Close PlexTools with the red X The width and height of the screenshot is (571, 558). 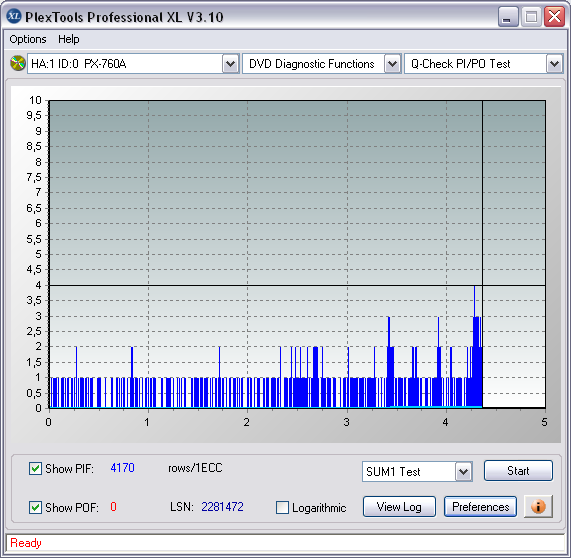pyautogui.click(x=554, y=17)
